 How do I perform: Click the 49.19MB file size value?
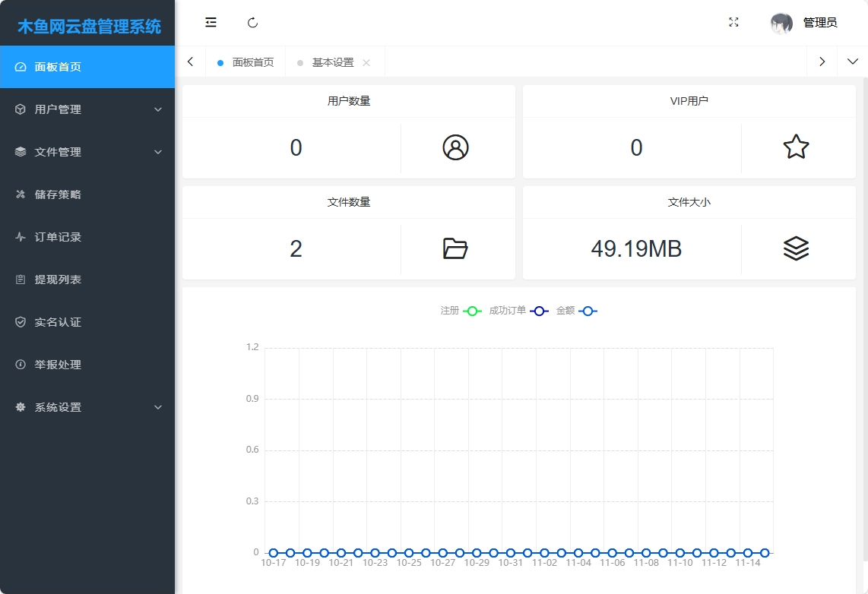(x=636, y=249)
